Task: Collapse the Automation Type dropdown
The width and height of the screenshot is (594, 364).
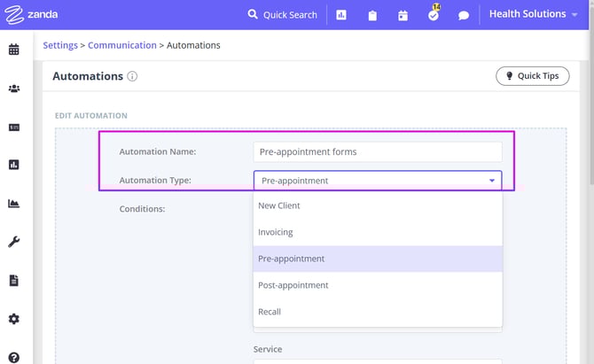Action: pos(491,181)
